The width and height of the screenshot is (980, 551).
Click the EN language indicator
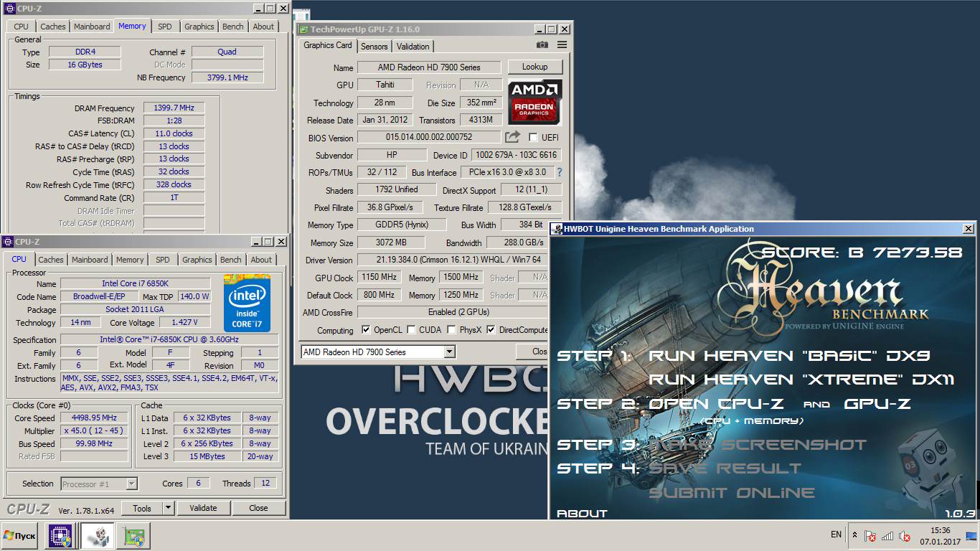[836, 534]
